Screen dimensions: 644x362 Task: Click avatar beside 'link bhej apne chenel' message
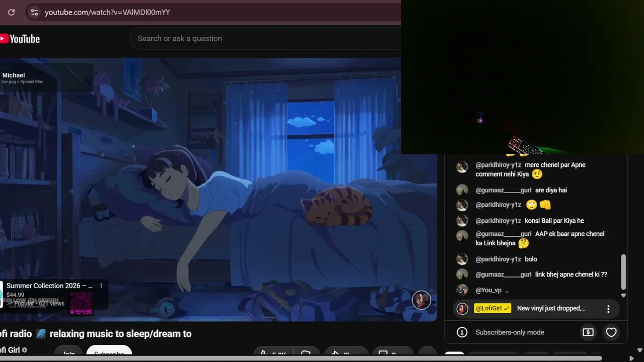[462, 275]
